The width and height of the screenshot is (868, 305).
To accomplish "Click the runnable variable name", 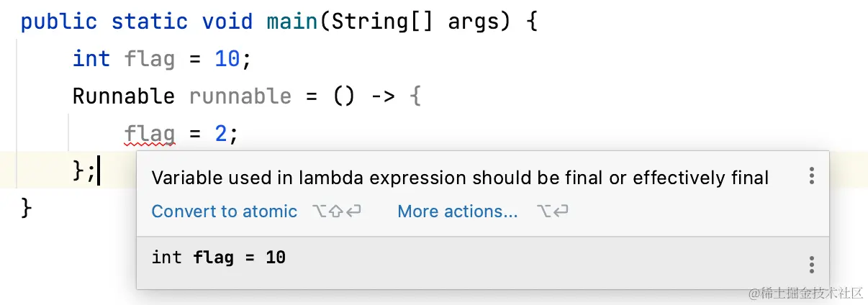I will click(240, 96).
